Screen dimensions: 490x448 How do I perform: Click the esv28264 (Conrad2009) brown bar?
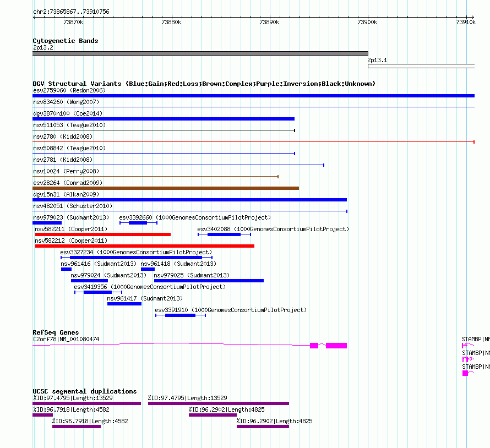[166, 188]
